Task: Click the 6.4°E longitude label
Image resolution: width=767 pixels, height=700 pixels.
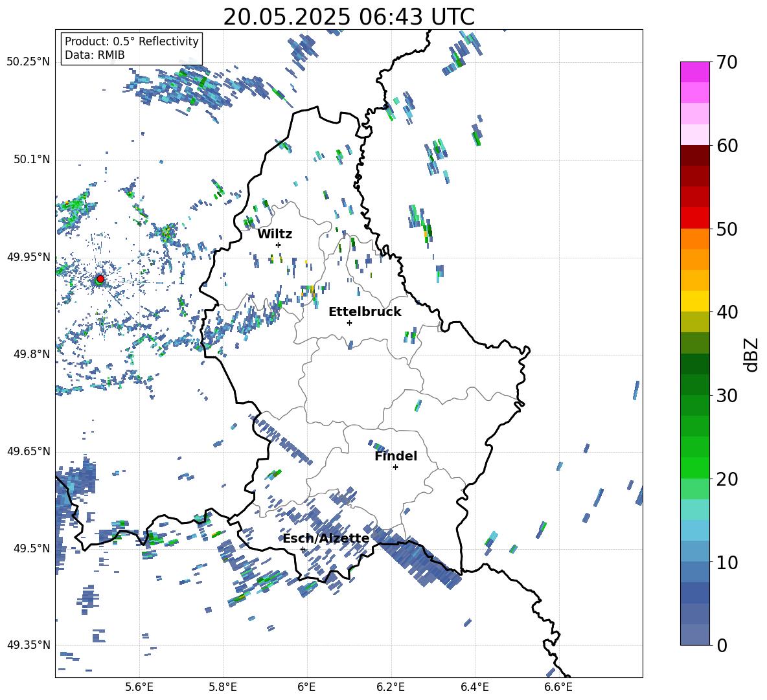Action: pos(474,687)
